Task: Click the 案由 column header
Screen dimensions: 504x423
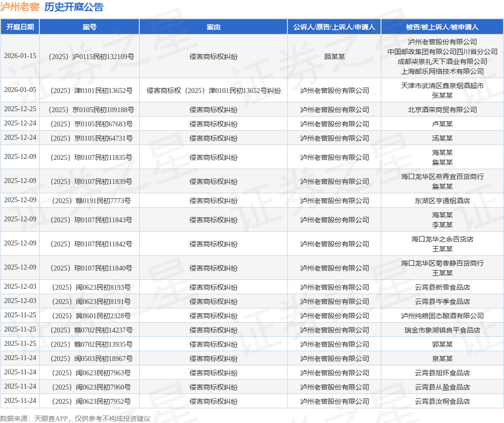Action: pos(214,27)
